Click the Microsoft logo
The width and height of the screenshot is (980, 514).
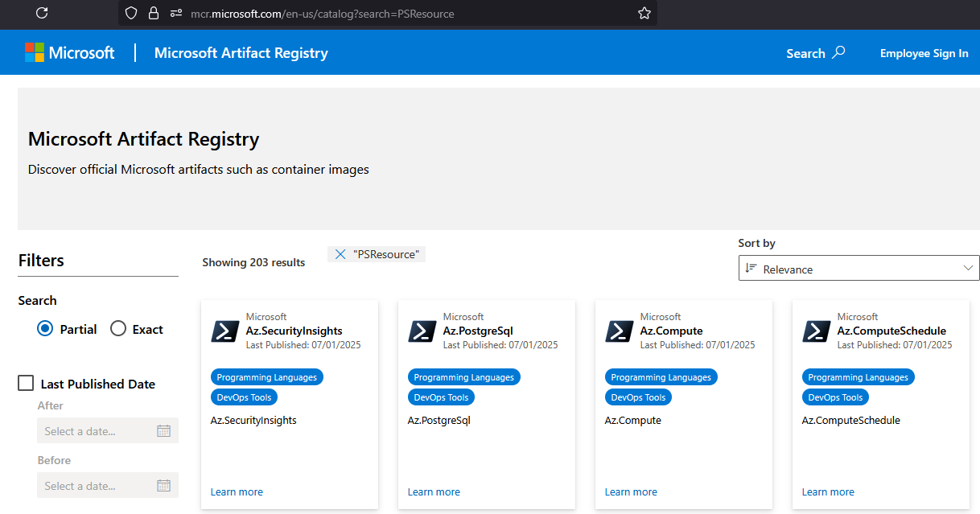coord(70,53)
